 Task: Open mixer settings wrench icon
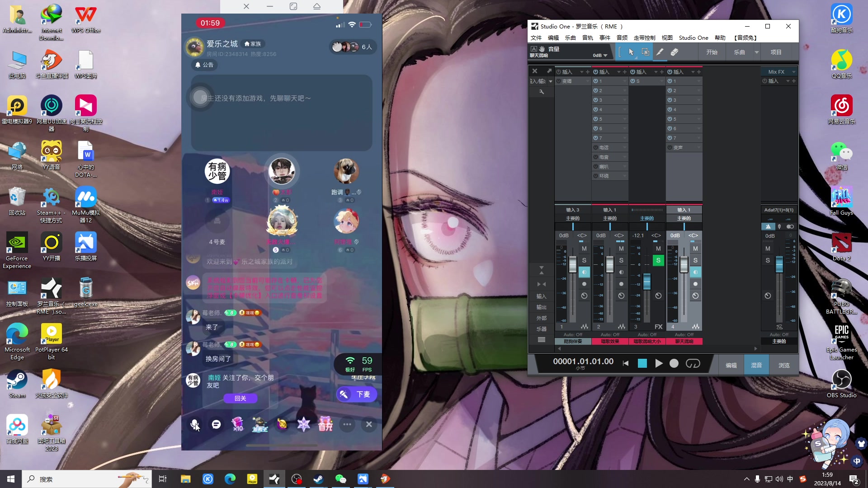(x=542, y=92)
